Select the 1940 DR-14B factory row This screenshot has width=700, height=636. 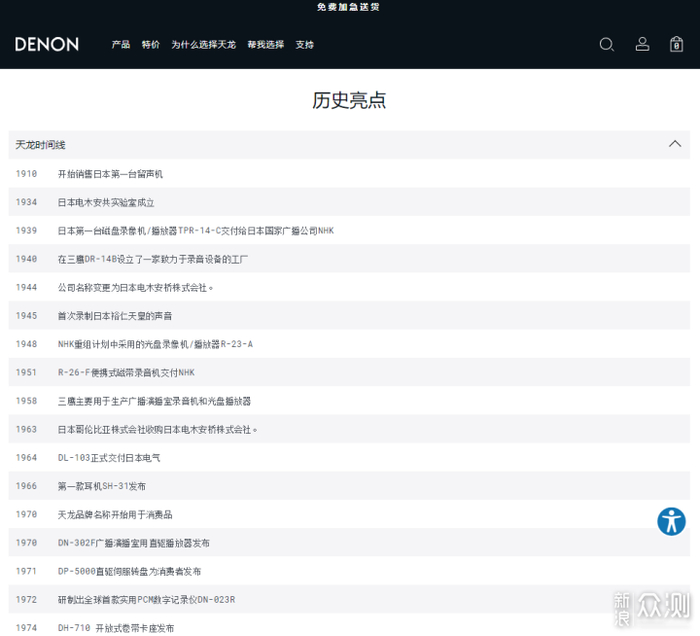(349, 259)
